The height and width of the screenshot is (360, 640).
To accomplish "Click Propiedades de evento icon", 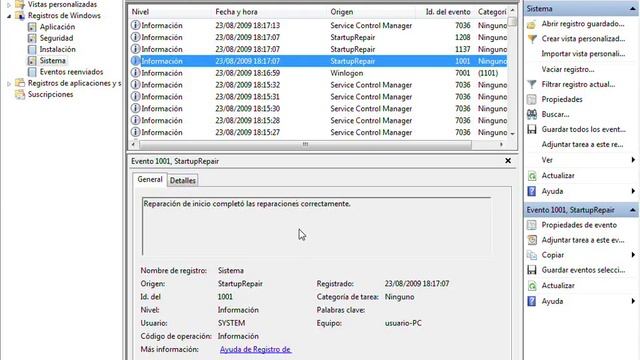I will click(532, 225).
